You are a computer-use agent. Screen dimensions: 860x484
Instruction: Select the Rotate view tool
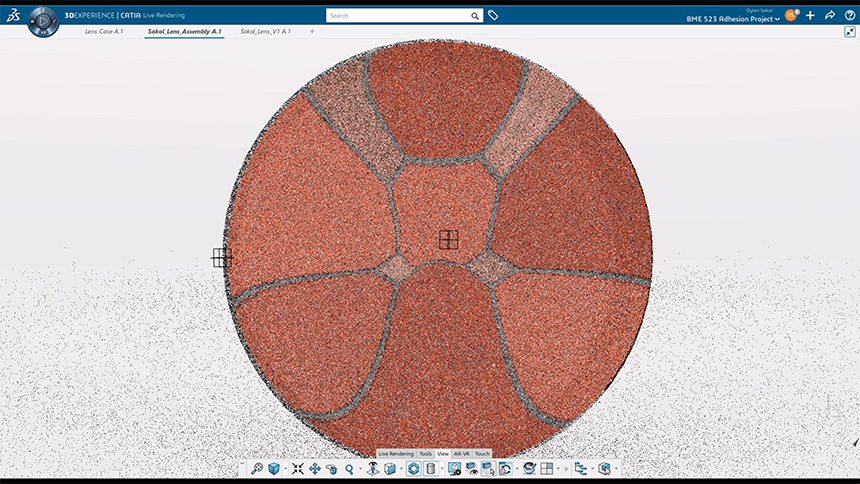coord(332,468)
